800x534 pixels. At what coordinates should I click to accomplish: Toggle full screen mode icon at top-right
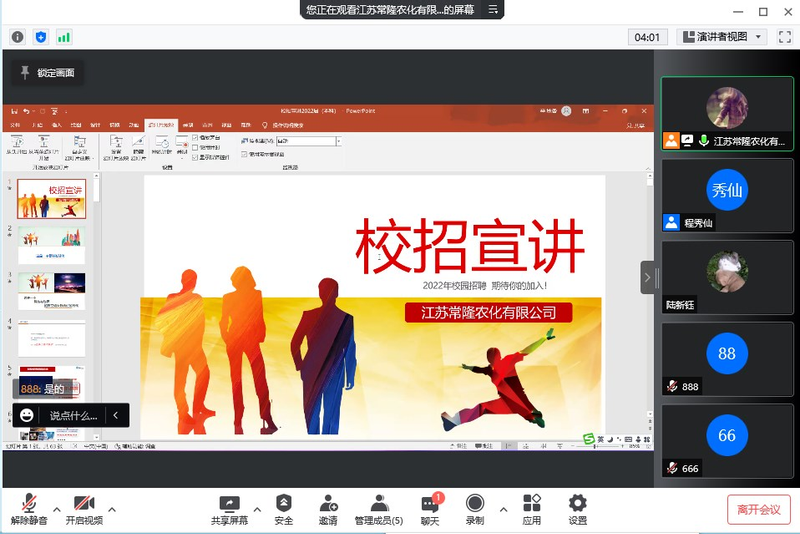tap(783, 37)
